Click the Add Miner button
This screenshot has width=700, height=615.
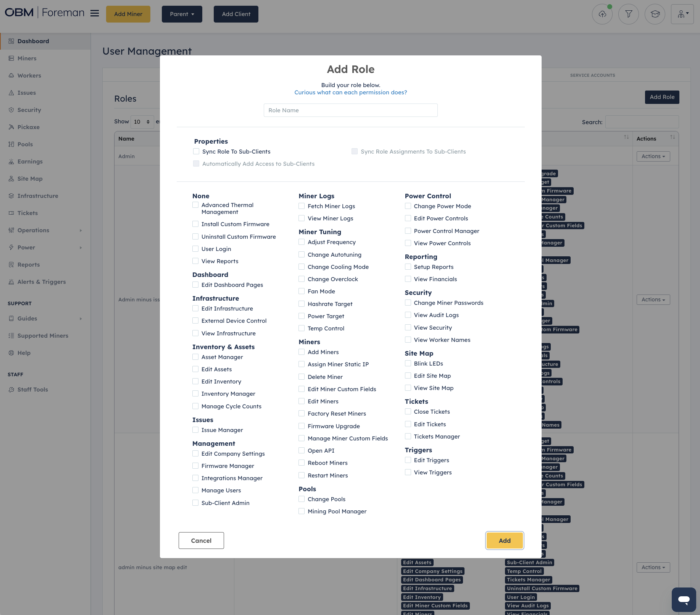(128, 14)
